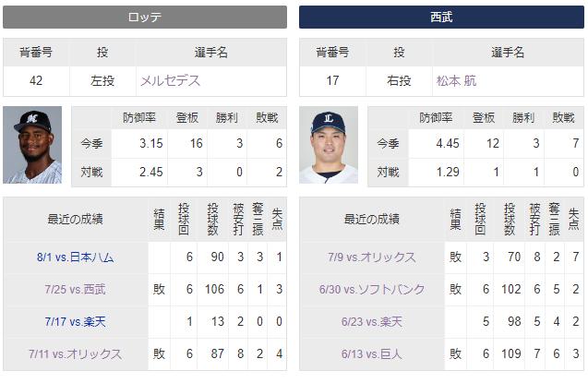Open the 6/13 vs.巨人 game link

[x=372, y=353]
